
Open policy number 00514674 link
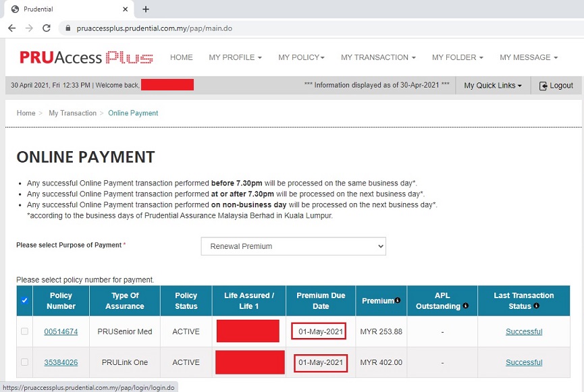pos(61,332)
